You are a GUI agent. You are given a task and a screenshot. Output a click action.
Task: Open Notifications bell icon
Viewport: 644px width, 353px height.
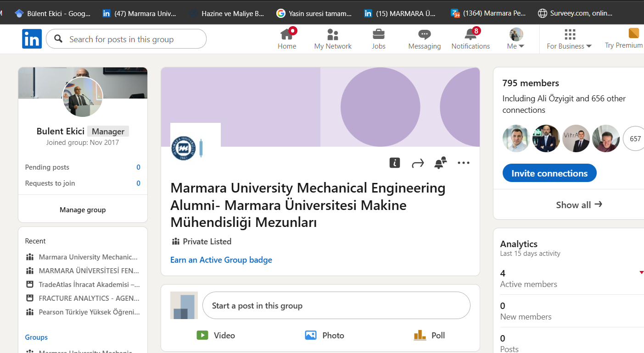[470, 34]
